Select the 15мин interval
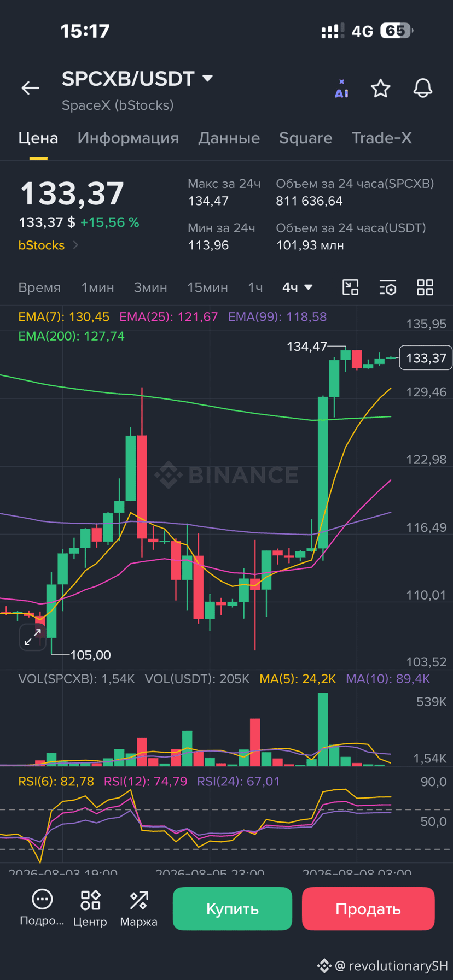Viewport: 453px width, 980px height. click(x=207, y=287)
